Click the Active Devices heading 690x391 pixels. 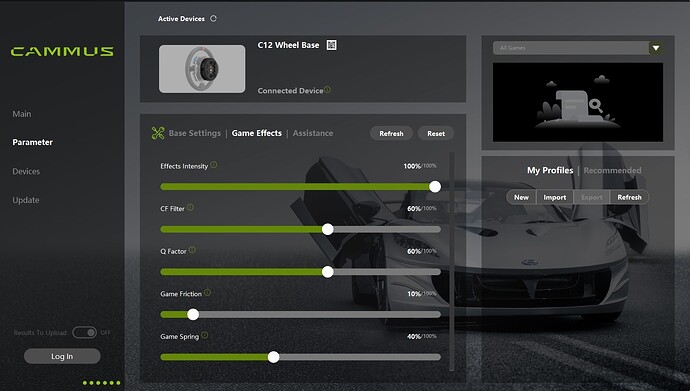pyautogui.click(x=181, y=18)
